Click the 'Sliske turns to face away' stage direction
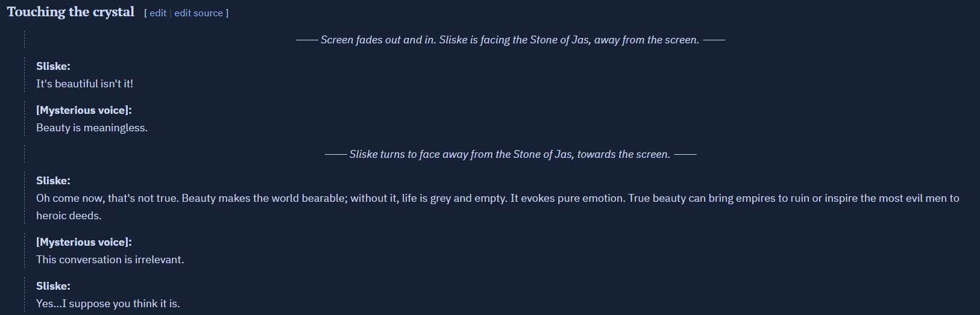Viewport: 980px width, 315px height. coord(510,154)
